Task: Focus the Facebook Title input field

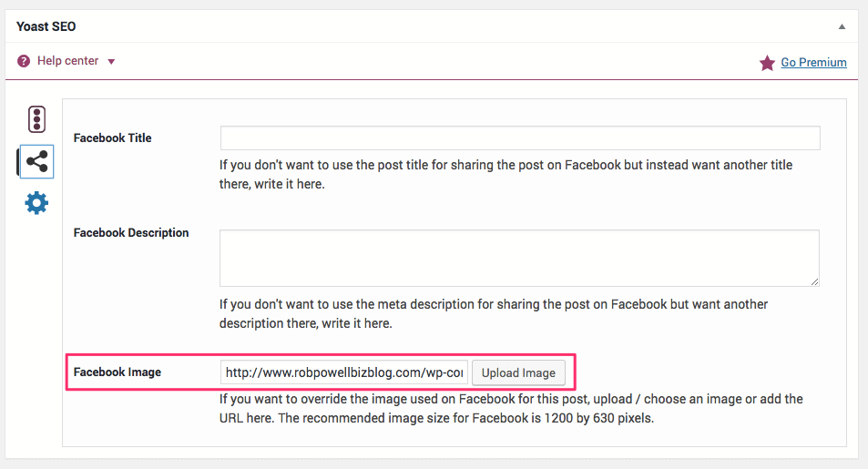Action: (x=520, y=138)
